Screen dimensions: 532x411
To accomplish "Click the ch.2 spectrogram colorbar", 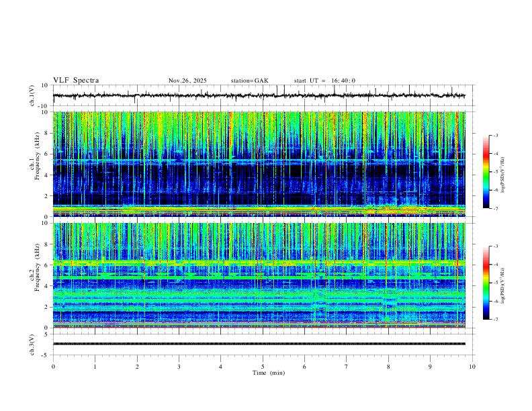I will coord(486,283).
